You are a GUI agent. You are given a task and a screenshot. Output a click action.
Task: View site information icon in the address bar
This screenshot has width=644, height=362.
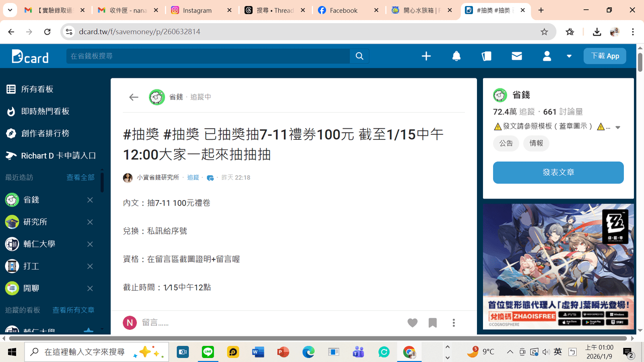[x=69, y=32]
